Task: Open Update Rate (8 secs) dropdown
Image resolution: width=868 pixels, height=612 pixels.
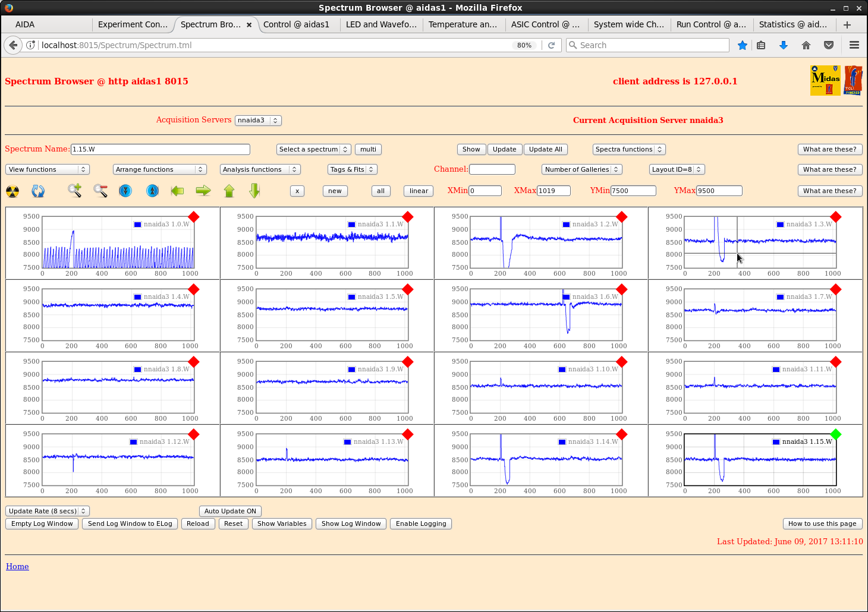Action: (x=47, y=511)
